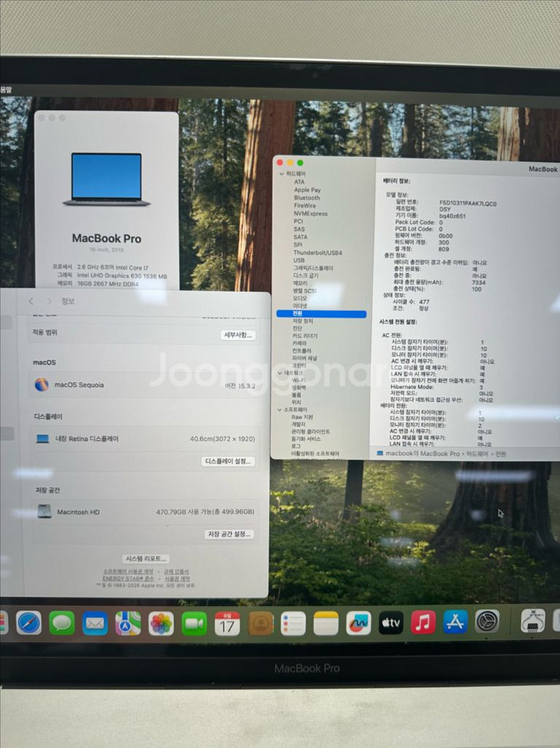Collapse the 소프트웨어 section in sidebar
Screen dimensions: 560x748
(x=280, y=409)
